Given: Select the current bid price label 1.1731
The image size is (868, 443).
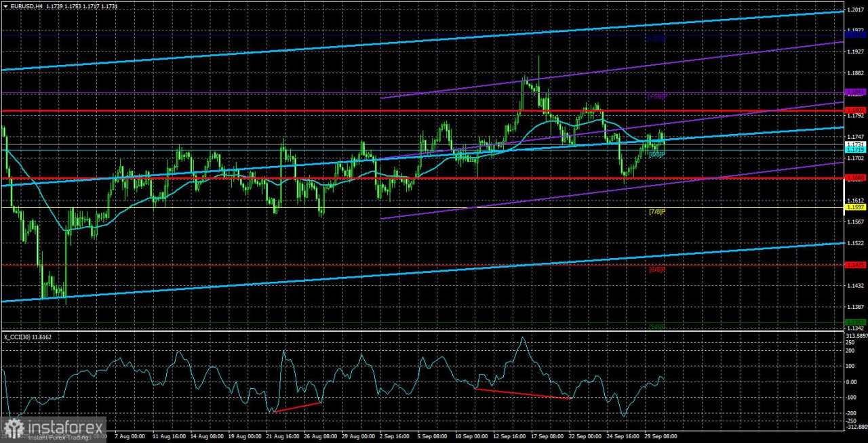Looking at the screenshot, I should point(855,143).
